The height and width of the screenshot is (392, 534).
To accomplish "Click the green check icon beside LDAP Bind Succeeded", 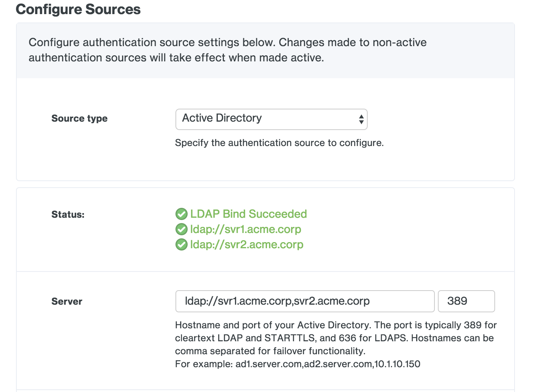I will pos(181,214).
